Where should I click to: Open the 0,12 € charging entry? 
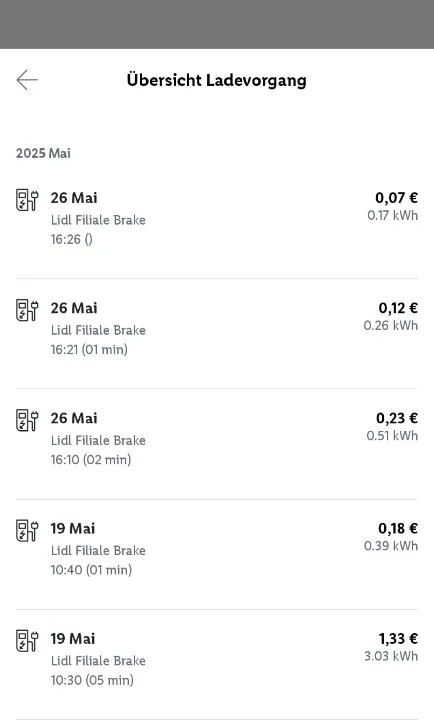[217, 333]
